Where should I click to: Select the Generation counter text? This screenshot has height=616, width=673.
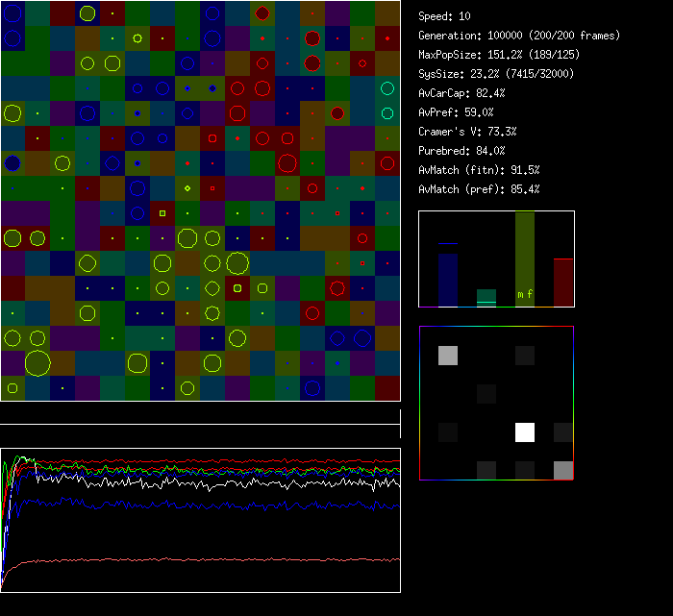519,36
